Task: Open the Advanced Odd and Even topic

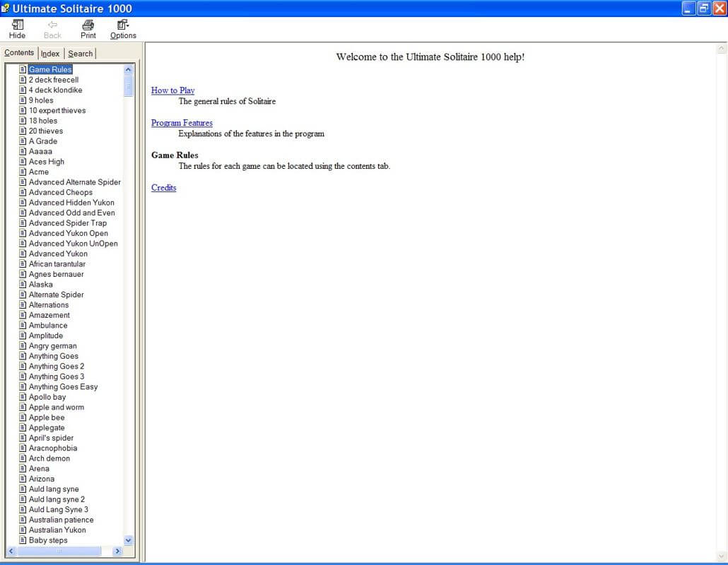Action: click(x=72, y=213)
